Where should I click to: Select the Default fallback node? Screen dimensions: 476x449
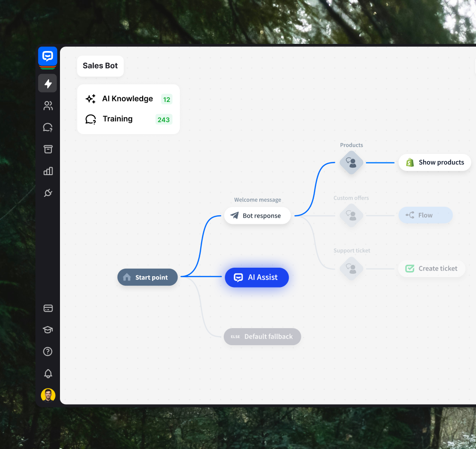click(x=262, y=337)
